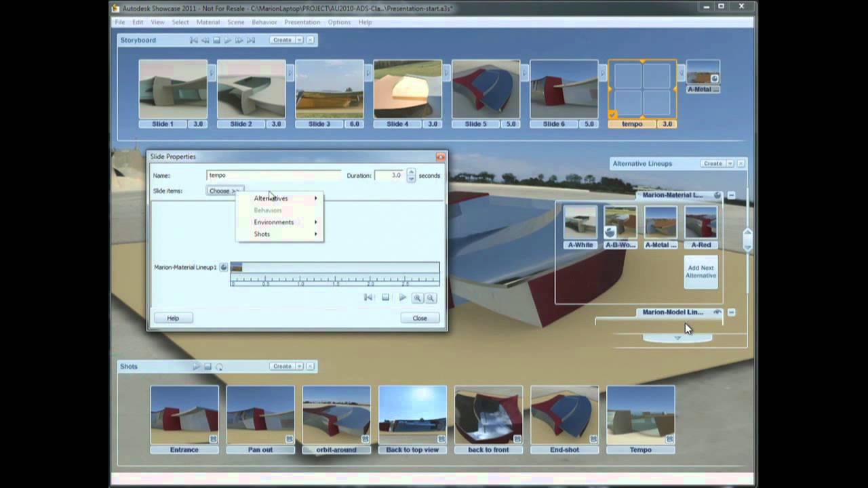Close the Storyboard panel with its X
868x488 pixels.
(x=310, y=40)
